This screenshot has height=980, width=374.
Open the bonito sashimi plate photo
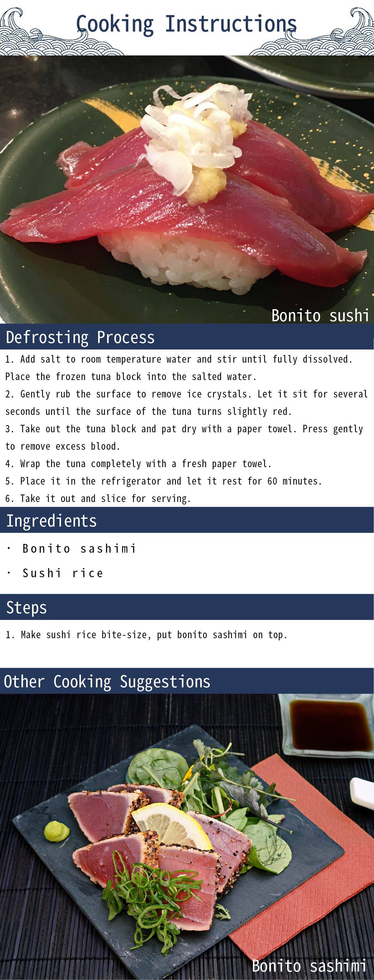pyautogui.click(x=187, y=837)
